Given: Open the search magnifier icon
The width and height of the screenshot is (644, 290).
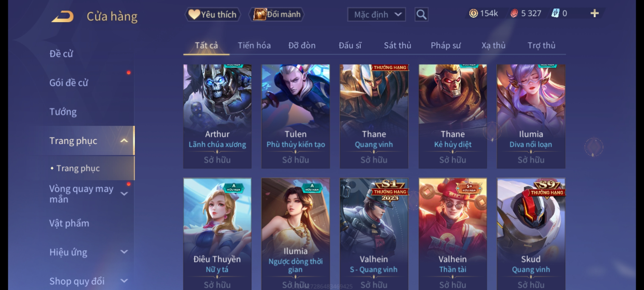Looking at the screenshot, I should (x=421, y=15).
